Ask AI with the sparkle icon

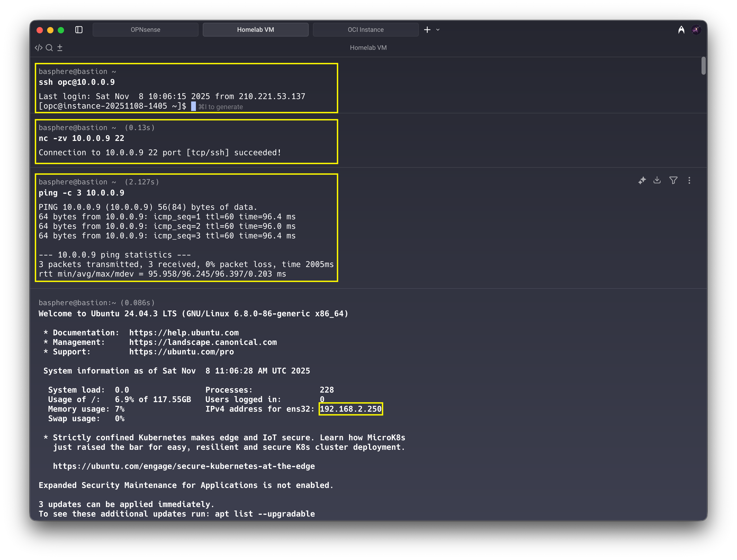pos(642,180)
